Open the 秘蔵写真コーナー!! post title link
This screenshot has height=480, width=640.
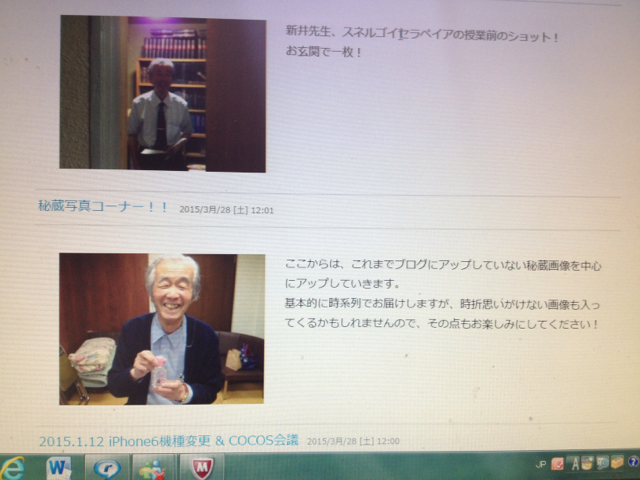(x=104, y=207)
